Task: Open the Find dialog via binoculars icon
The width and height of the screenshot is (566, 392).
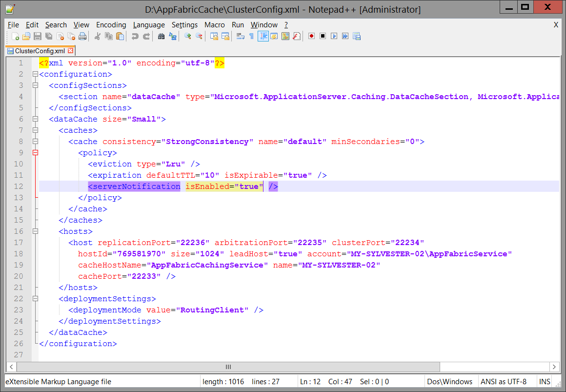Action: click(x=161, y=36)
